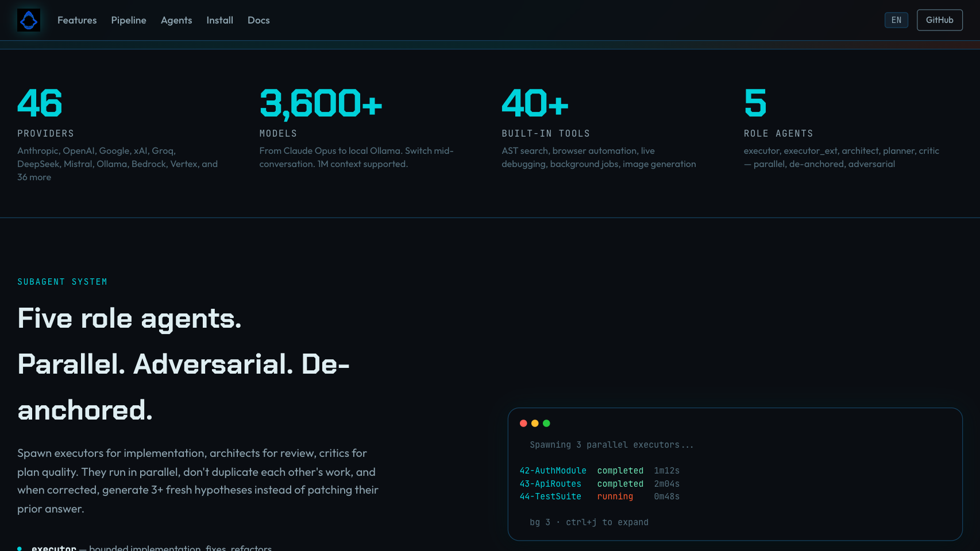Switch language with the EN button
Screen dimensions: 980x551
tap(896, 20)
